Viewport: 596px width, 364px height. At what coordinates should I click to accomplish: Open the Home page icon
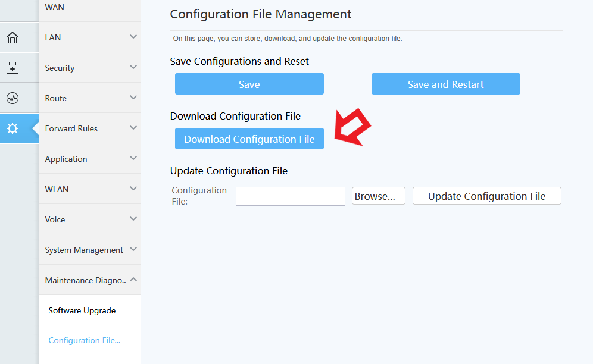tap(13, 38)
